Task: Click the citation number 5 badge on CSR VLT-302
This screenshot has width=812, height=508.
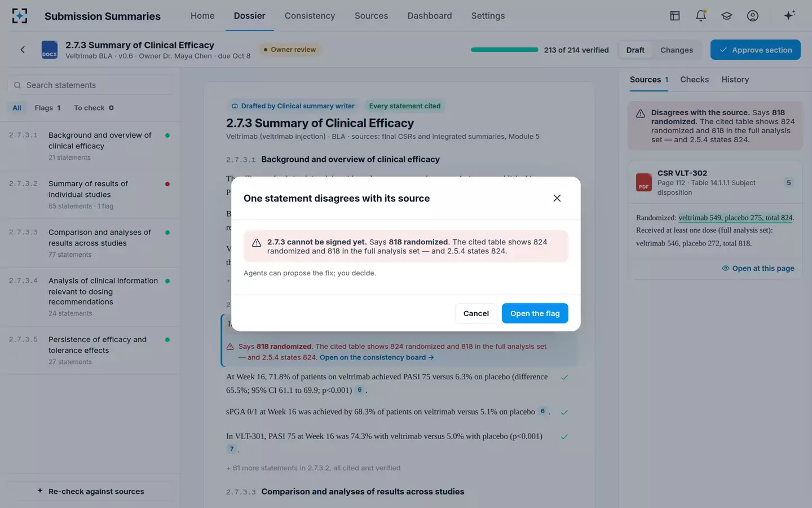Action: [x=789, y=183]
